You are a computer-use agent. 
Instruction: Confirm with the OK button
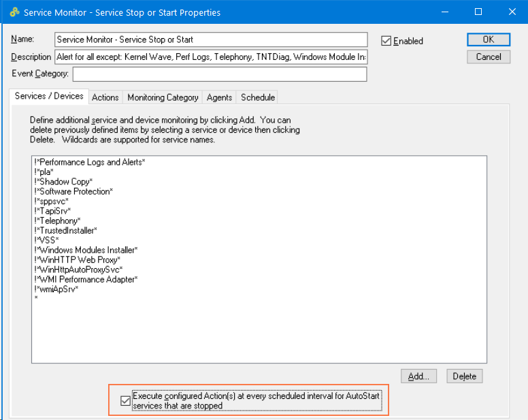(489, 39)
